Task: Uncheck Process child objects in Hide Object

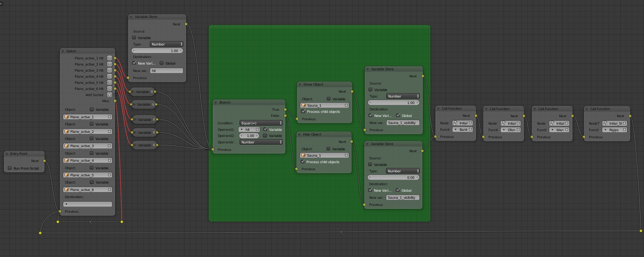Action: pos(303,162)
